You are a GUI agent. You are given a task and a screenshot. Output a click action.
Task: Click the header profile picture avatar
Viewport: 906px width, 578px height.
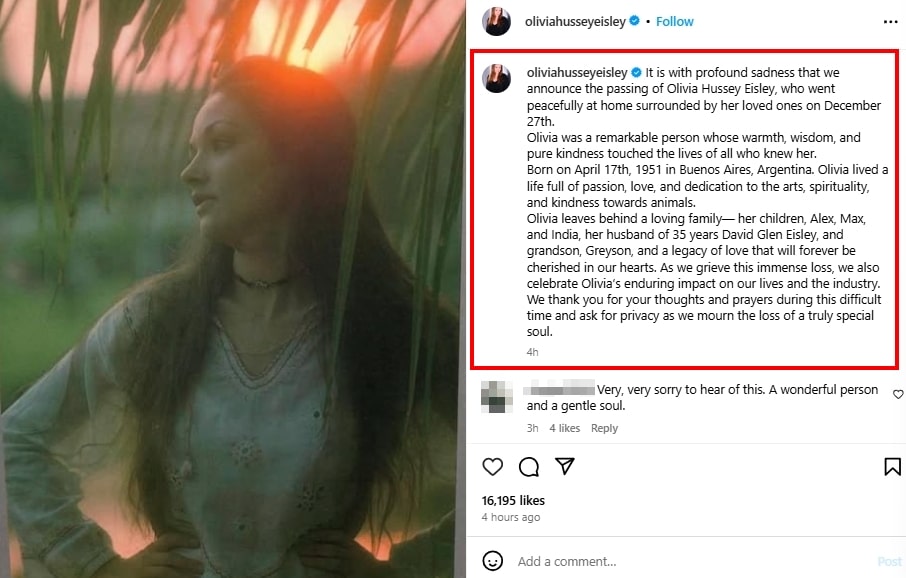click(x=497, y=21)
